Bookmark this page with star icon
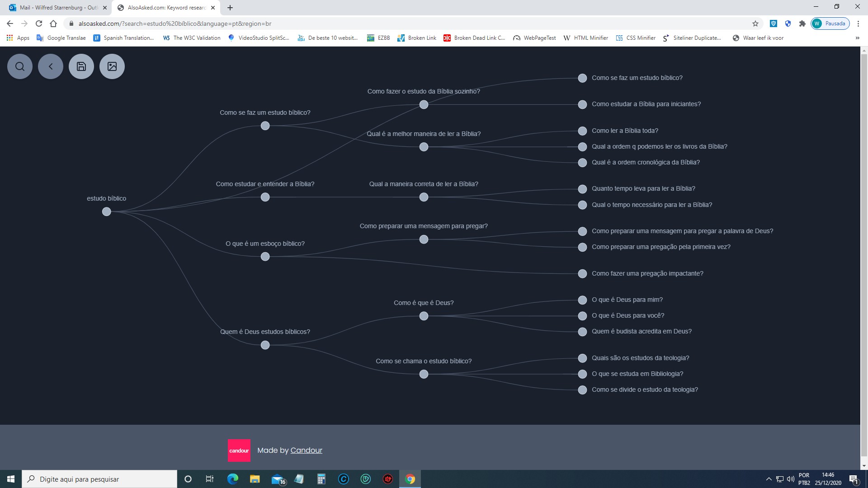This screenshot has width=868, height=488. click(x=755, y=23)
